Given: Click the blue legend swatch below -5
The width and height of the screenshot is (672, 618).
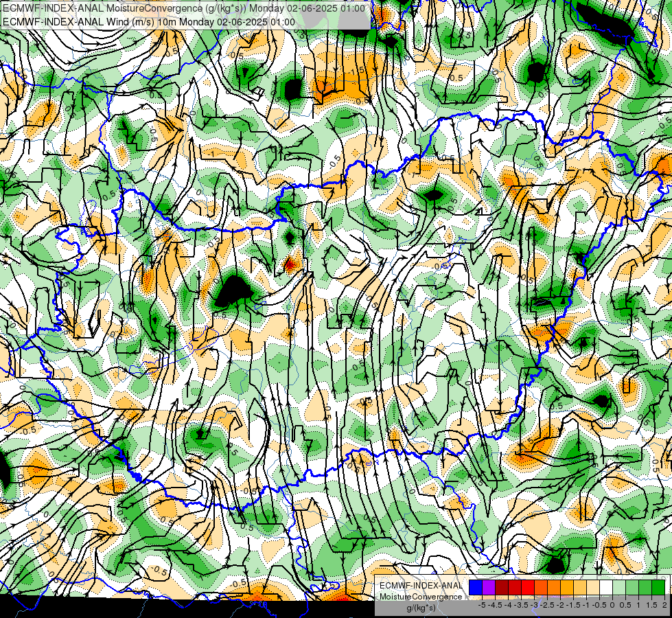Looking at the screenshot, I should pyautogui.click(x=476, y=587).
